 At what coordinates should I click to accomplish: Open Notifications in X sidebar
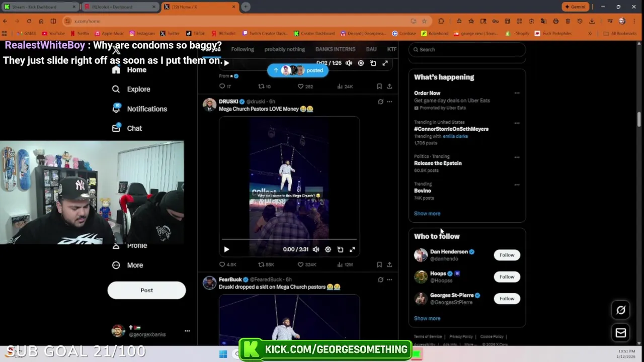(139, 109)
